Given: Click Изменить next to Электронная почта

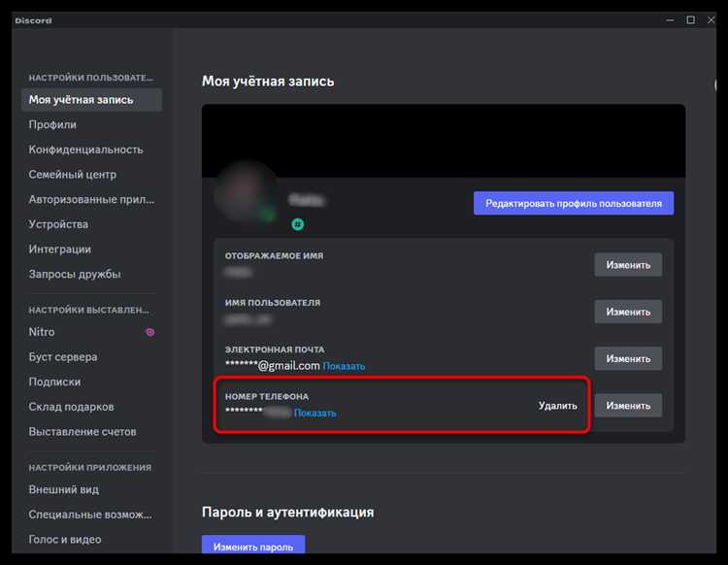Looking at the screenshot, I should [628, 358].
